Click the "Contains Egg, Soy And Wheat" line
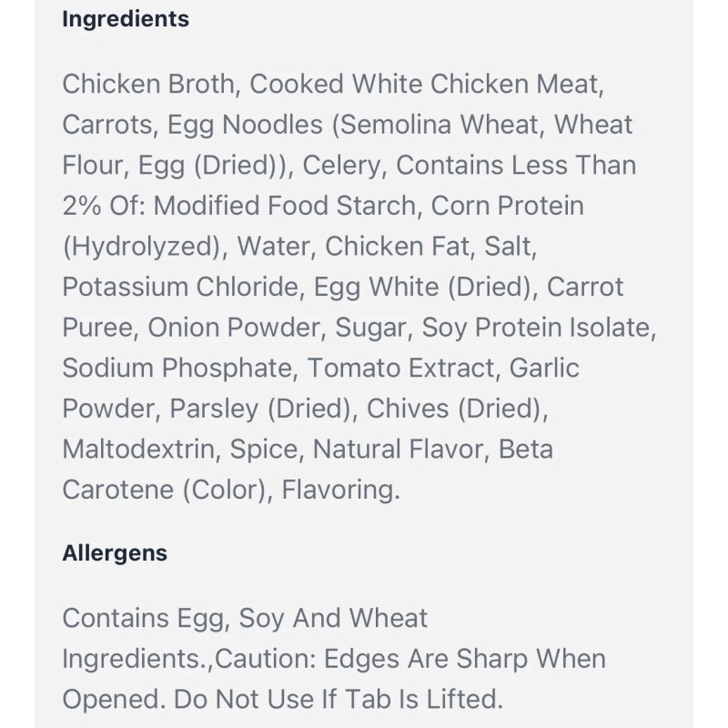The height and width of the screenshot is (728, 728). [x=245, y=619]
